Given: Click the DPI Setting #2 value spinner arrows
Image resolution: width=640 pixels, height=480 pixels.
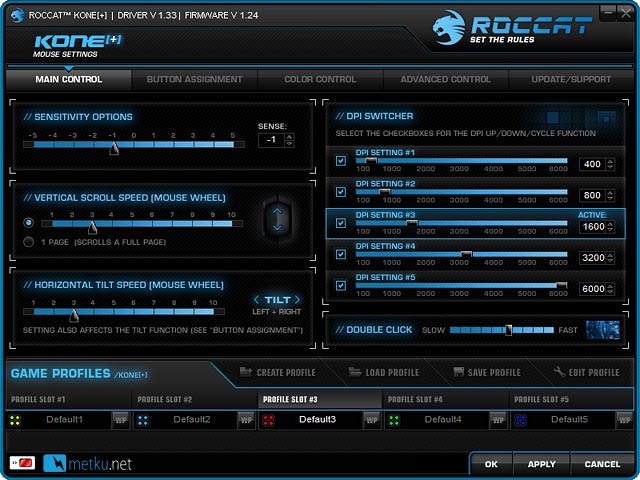Looking at the screenshot, I should [610, 195].
